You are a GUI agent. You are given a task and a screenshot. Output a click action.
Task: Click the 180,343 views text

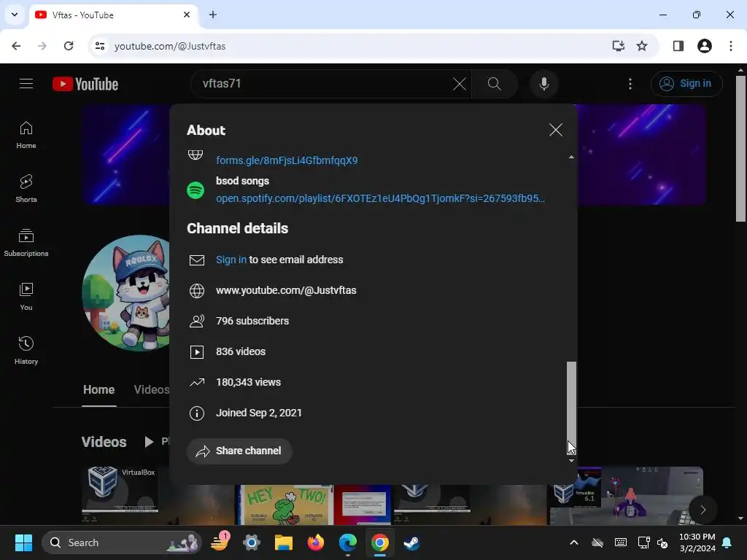248,382
